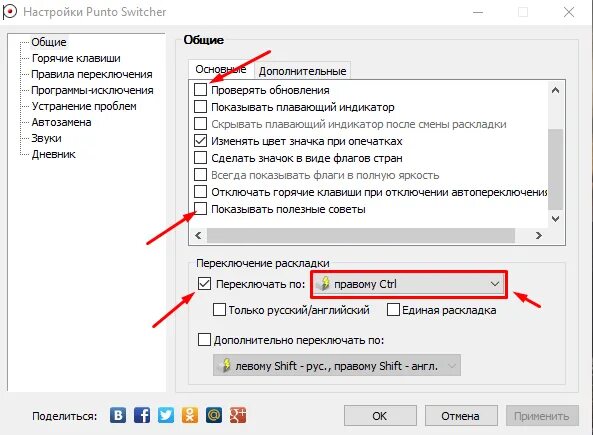Share via the Facebook icon

(x=142, y=415)
